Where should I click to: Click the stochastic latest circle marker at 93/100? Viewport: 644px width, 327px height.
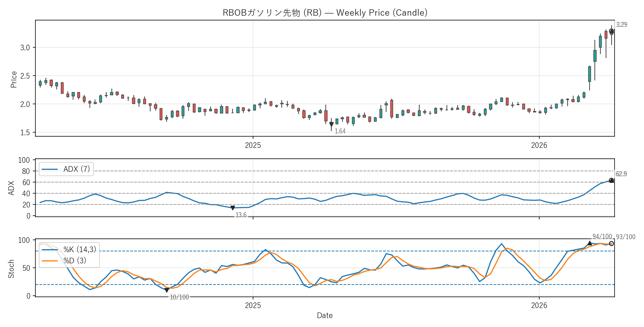[611, 244]
